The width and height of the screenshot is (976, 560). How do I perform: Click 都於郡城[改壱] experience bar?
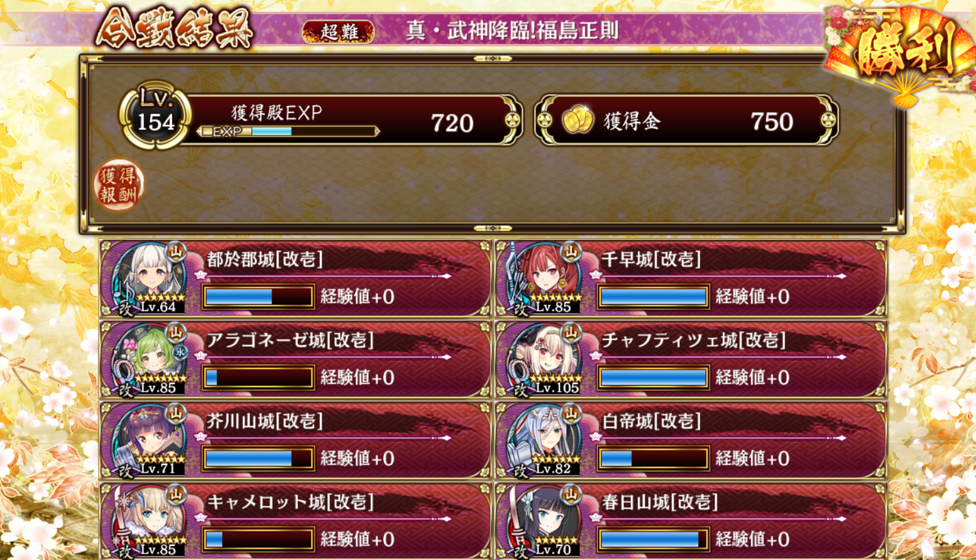pos(258,297)
